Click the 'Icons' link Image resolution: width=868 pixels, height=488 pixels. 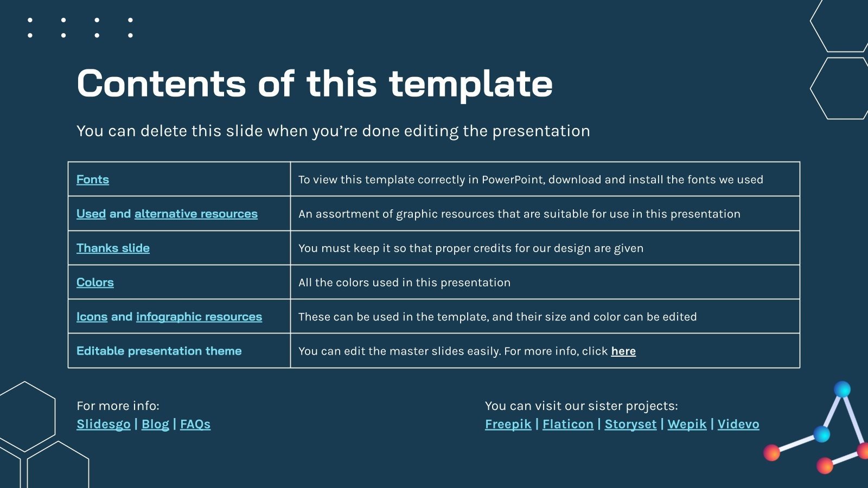click(x=92, y=317)
